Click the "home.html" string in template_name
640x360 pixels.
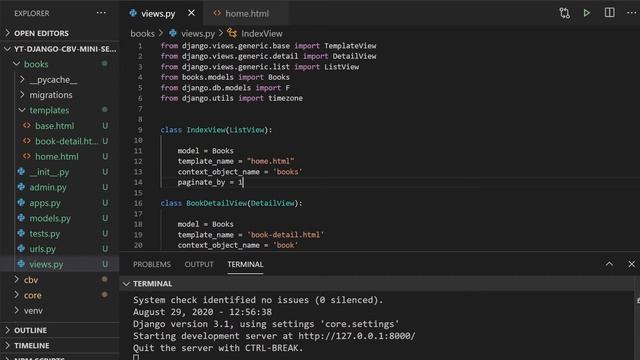pyautogui.click(x=270, y=161)
